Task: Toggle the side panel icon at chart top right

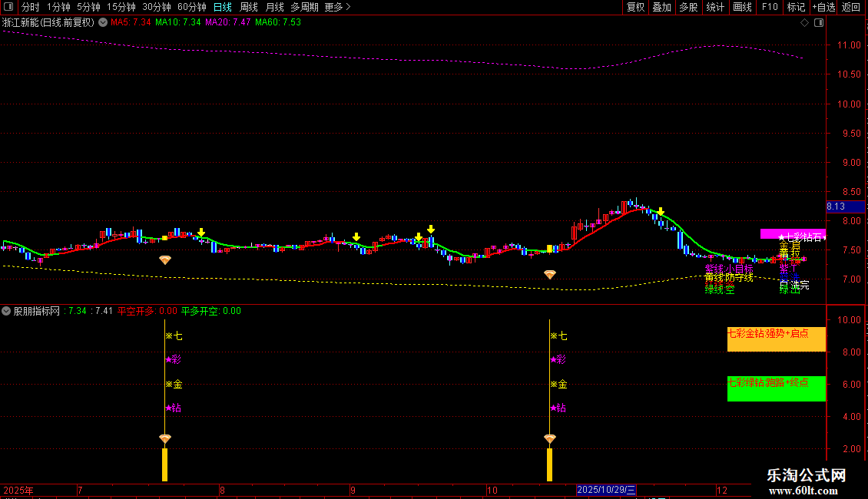Action: pyautogui.click(x=819, y=23)
